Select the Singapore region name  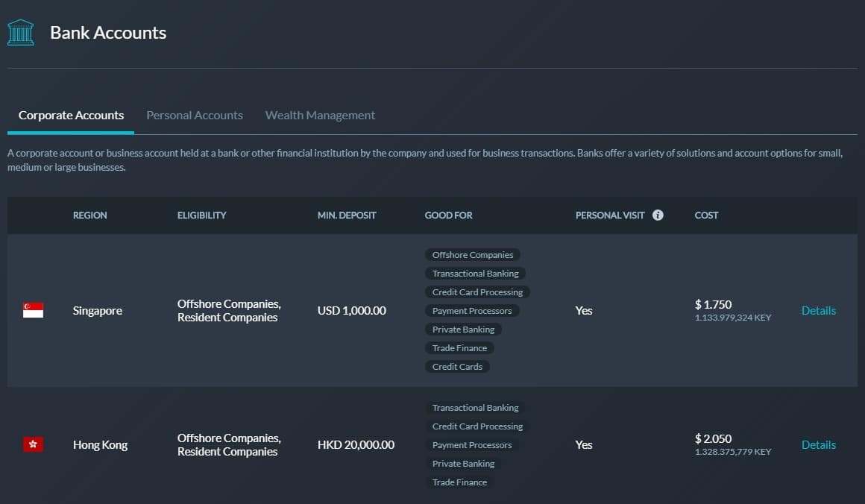pyautogui.click(x=98, y=310)
